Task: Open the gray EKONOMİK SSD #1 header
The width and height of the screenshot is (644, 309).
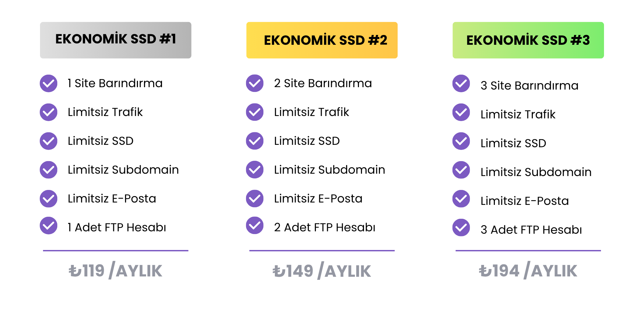Action: 116,40
